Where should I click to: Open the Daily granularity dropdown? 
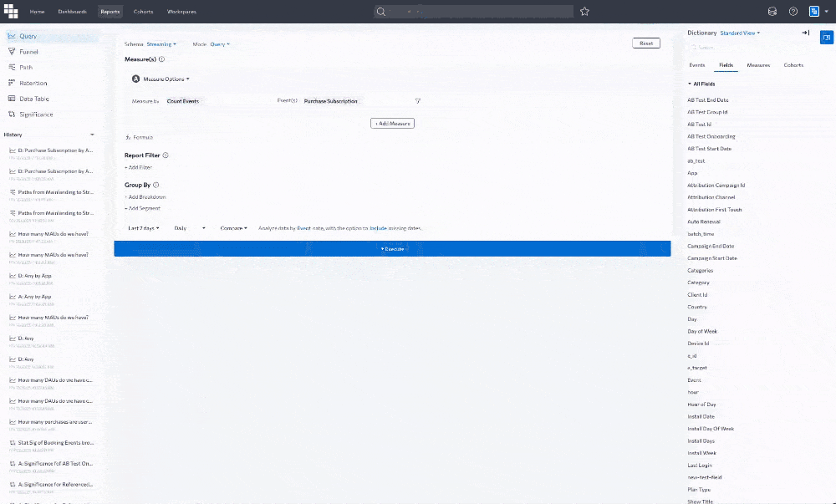tap(189, 228)
